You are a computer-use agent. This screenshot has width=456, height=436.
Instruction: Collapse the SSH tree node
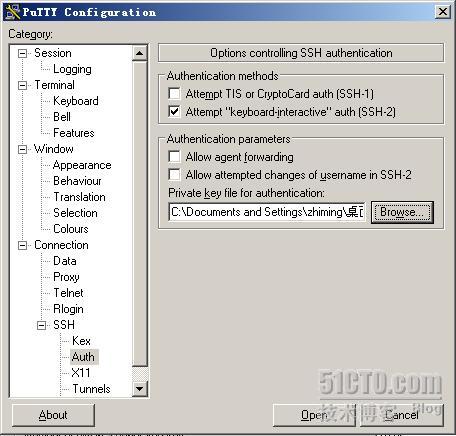coord(41,325)
